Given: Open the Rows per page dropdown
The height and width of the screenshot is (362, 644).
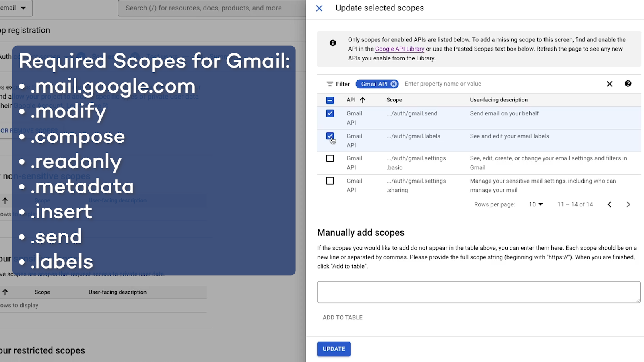Looking at the screenshot, I should tap(536, 204).
